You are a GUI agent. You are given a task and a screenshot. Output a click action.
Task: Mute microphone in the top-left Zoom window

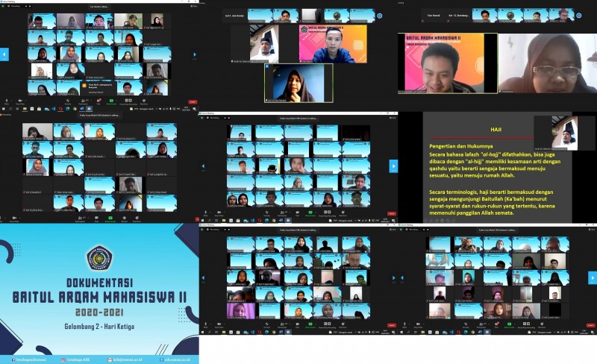(7, 100)
